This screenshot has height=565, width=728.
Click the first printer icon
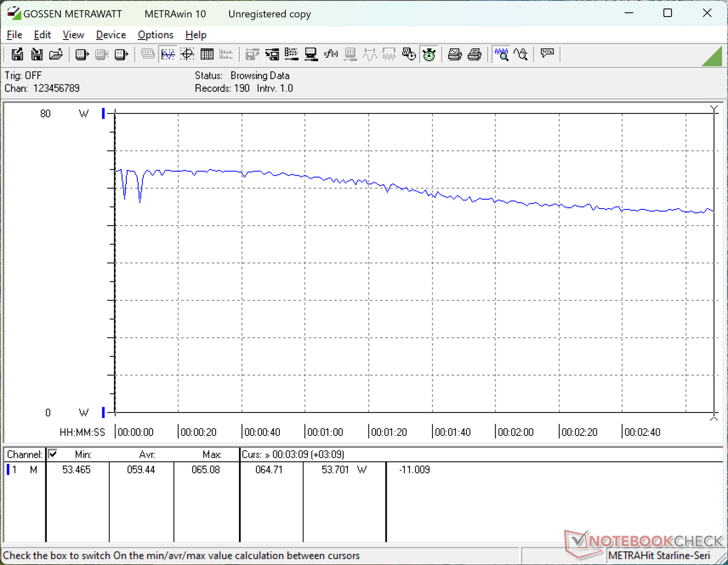pos(455,55)
